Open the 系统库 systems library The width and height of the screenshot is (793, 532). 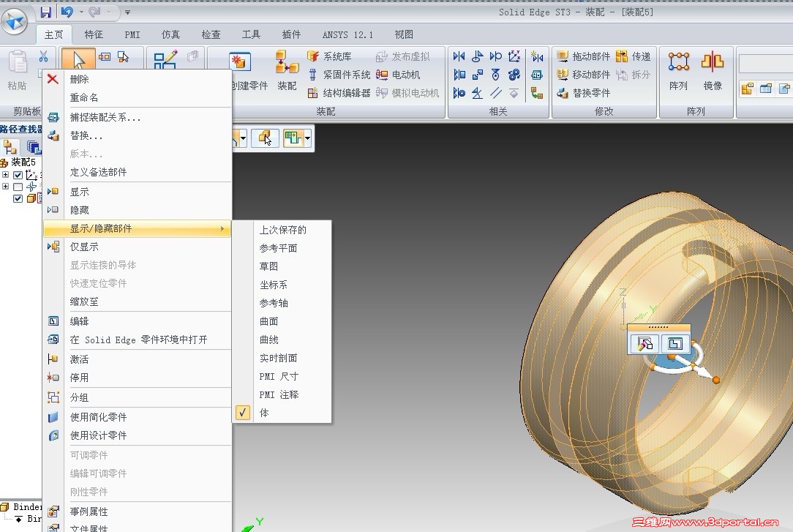coord(329,56)
